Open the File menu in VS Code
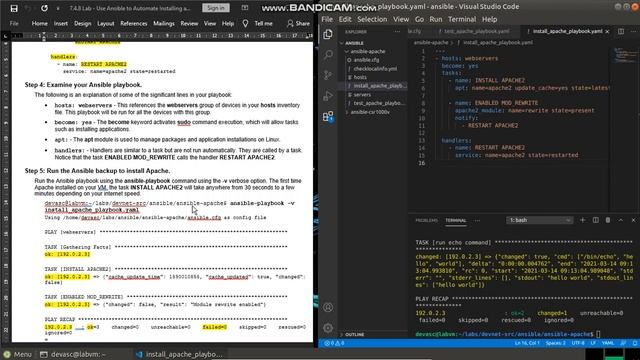Viewport: 640px width, 360px height. click(327, 19)
